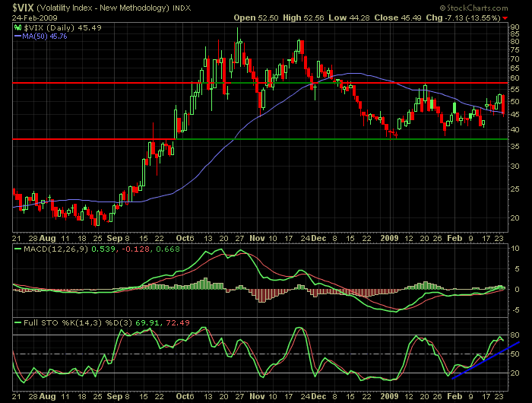Click the MACD histogram value 0.668
This screenshot has width=532, height=403.
(168, 249)
